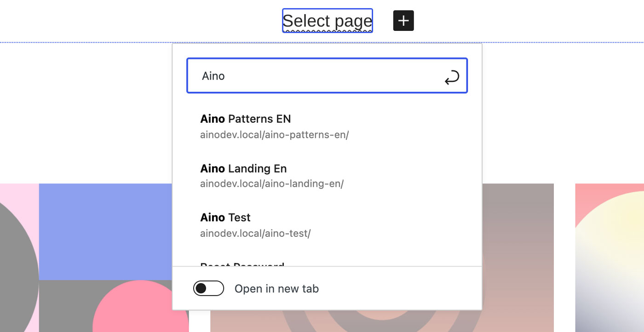Pick the Aino Test suggestion title
The image size is (644, 332).
tap(225, 217)
